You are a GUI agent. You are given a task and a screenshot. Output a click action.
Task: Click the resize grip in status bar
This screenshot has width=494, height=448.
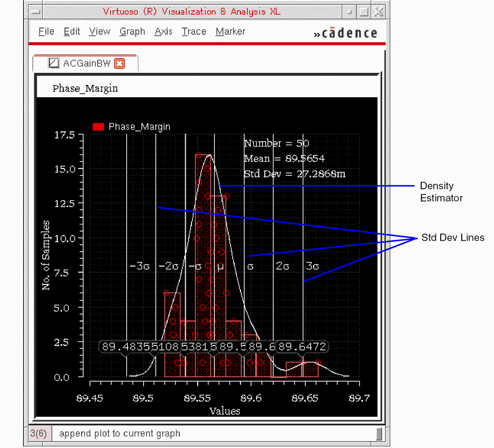pos(379,434)
